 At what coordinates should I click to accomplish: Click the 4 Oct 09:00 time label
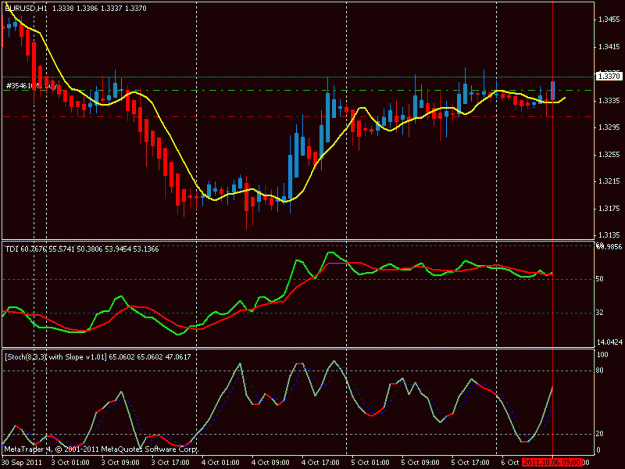[x=270, y=463]
